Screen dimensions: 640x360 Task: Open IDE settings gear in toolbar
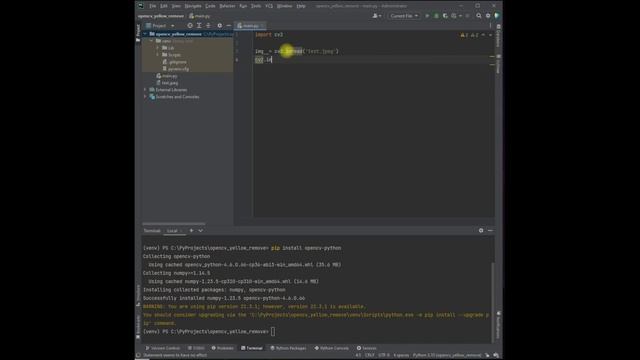[488, 16]
